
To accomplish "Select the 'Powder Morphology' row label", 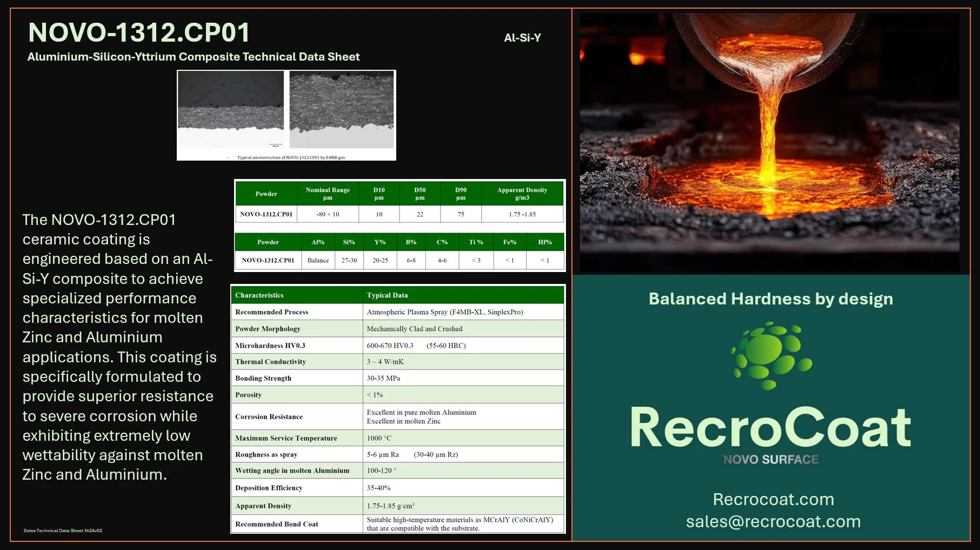I will coord(268,329).
